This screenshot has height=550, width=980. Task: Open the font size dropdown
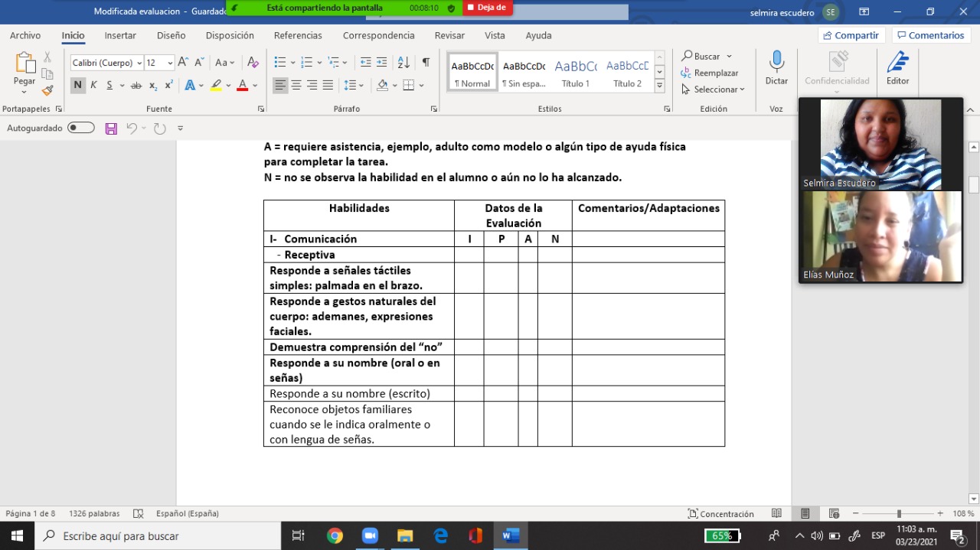click(x=171, y=63)
